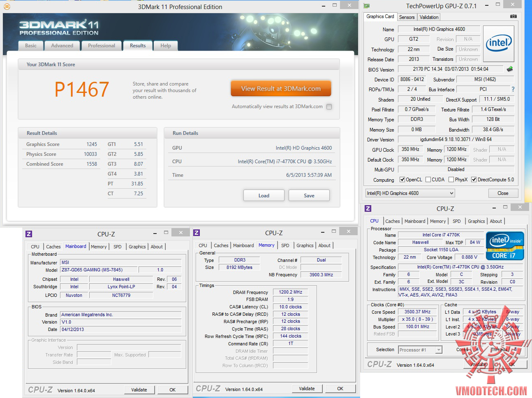This screenshot has height=398, width=532.
Task: Click the Code Name value Haswell
Action: tap(420, 243)
